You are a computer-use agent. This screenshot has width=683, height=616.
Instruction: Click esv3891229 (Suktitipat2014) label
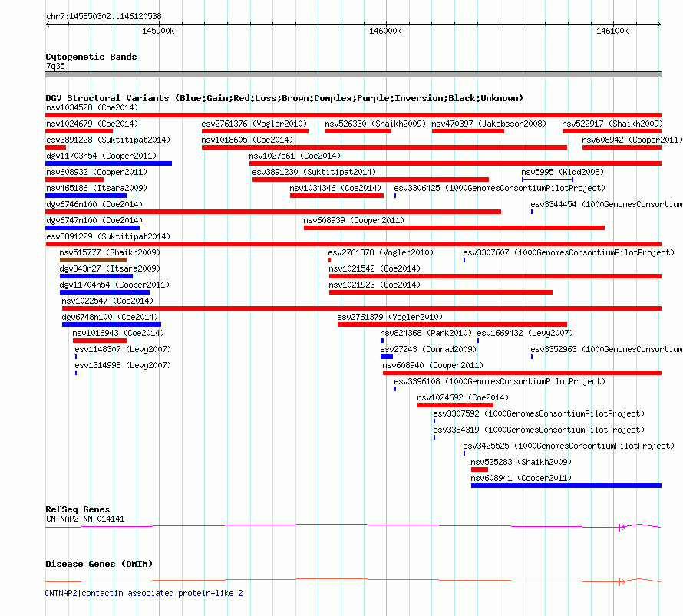(108, 236)
